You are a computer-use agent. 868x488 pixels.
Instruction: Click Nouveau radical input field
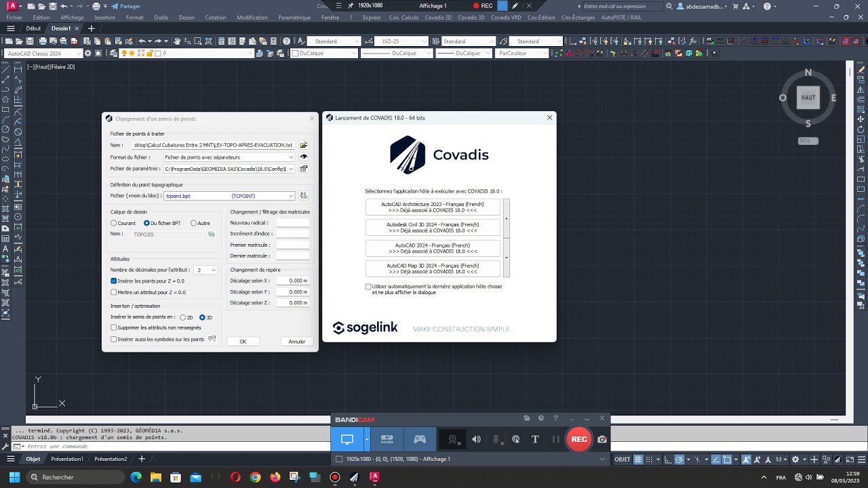click(293, 222)
